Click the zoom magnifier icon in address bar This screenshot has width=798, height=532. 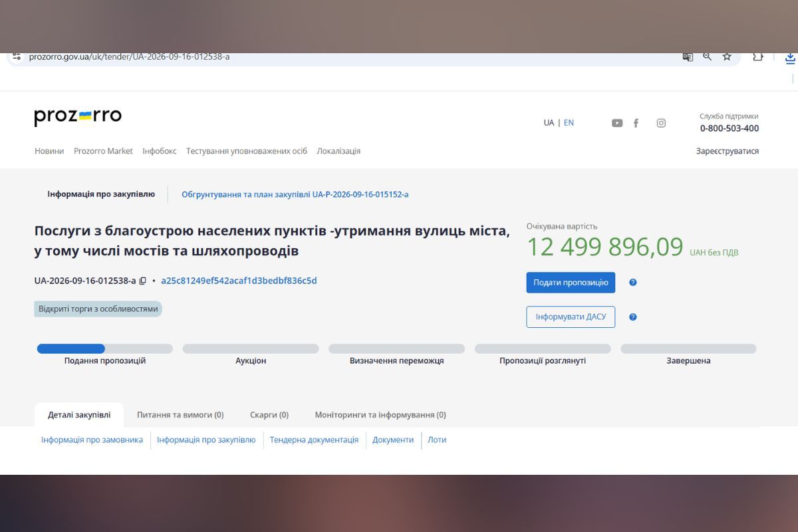tap(708, 57)
